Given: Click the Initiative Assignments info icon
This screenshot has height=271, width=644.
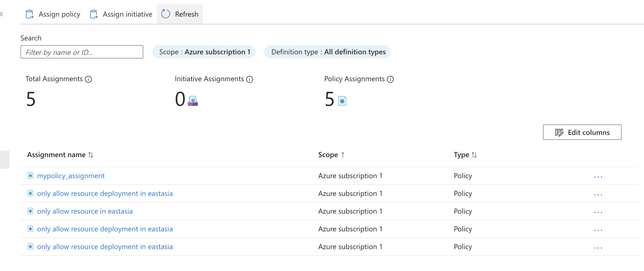Looking at the screenshot, I should 250,80.
